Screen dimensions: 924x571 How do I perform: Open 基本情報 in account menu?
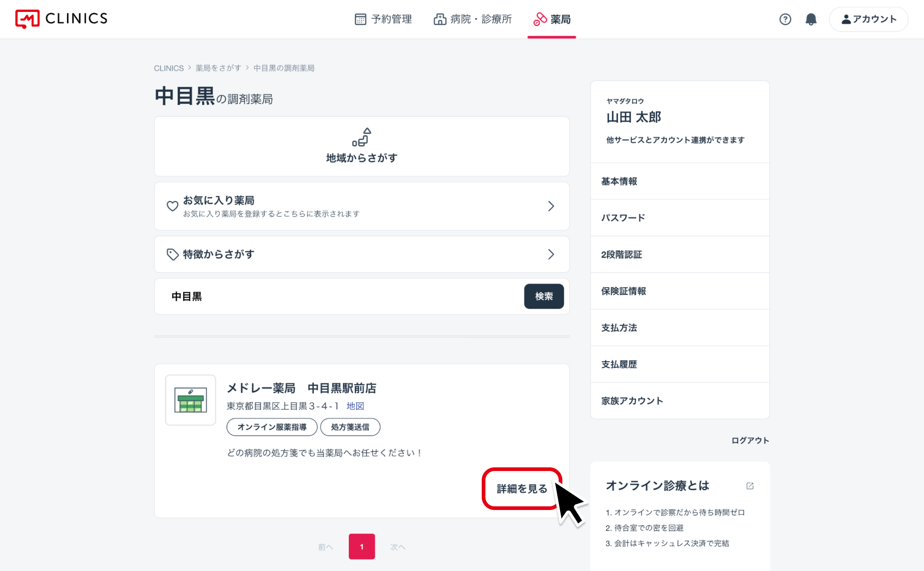click(680, 181)
